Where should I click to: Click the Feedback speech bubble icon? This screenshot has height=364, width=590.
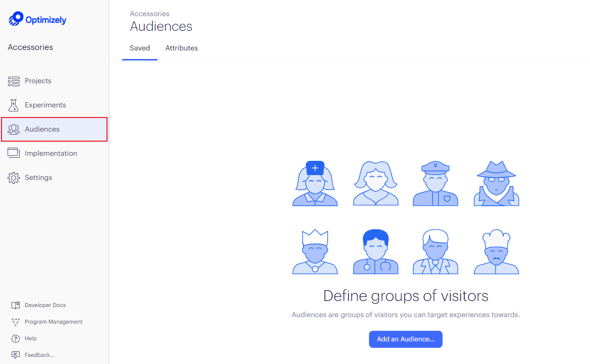coord(16,355)
